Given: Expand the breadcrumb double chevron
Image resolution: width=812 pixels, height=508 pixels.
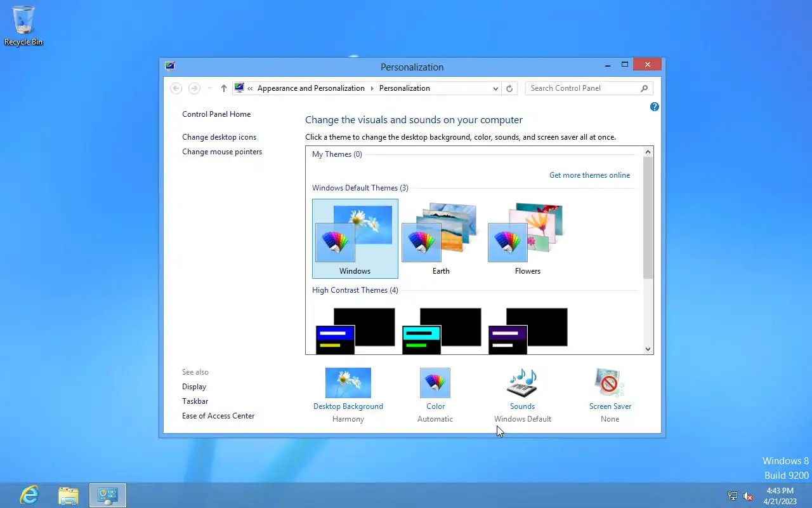Looking at the screenshot, I should [x=251, y=88].
